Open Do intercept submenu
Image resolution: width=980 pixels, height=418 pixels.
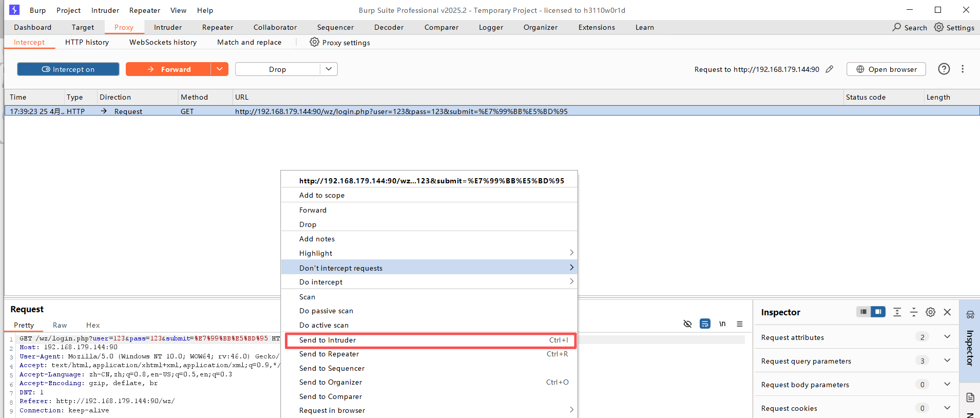429,282
